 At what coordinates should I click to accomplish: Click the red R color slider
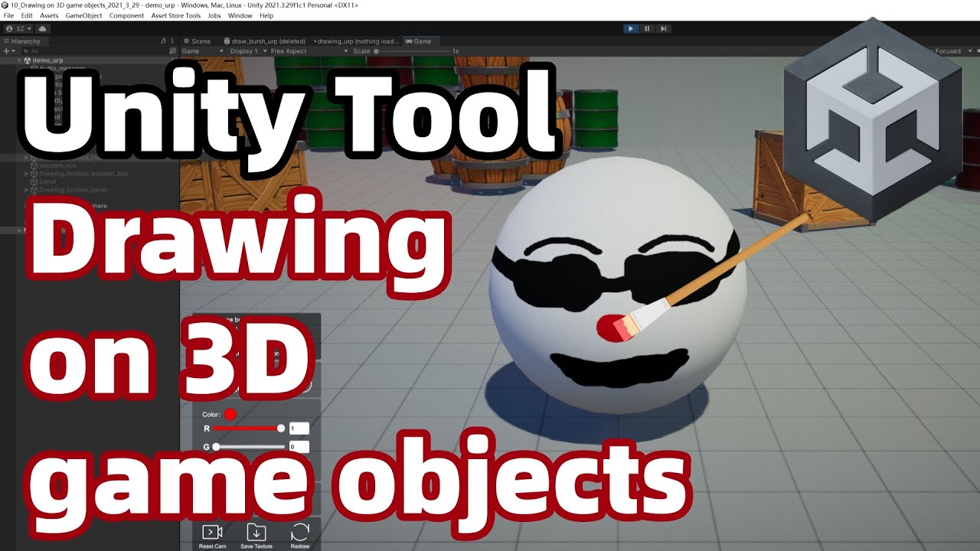click(247, 429)
